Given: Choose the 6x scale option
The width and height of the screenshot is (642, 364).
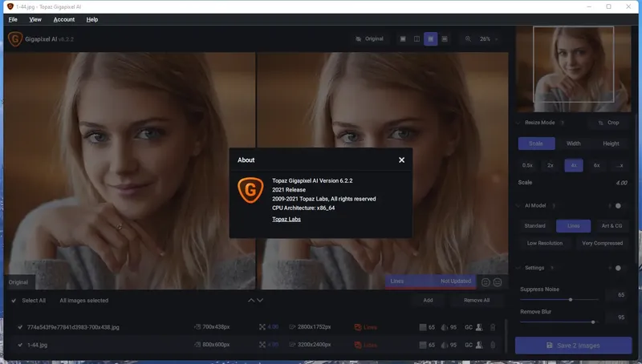Looking at the screenshot, I should (596, 165).
